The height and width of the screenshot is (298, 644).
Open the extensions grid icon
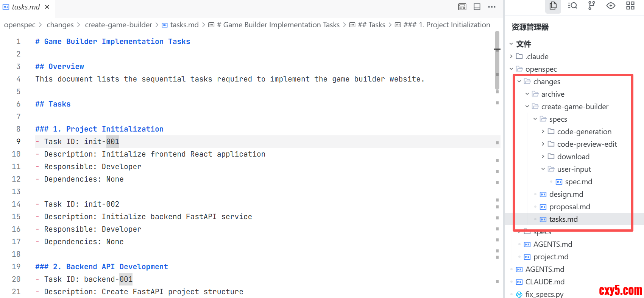tap(630, 6)
